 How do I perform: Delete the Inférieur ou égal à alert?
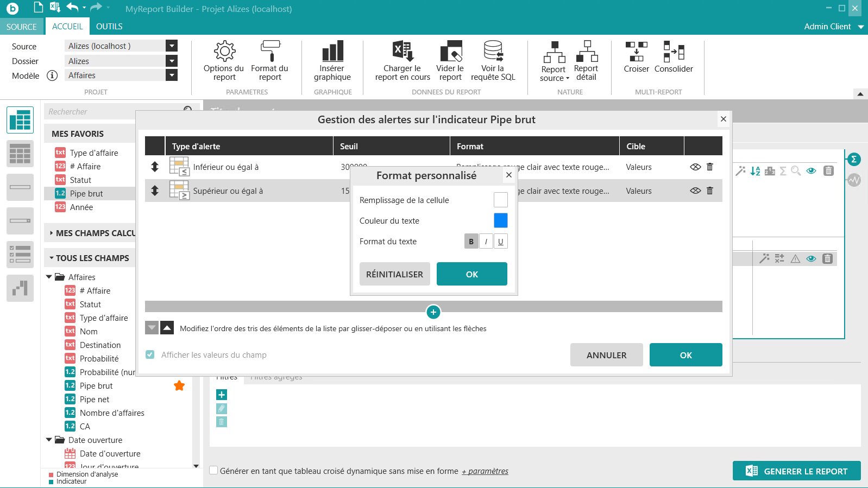(x=709, y=167)
